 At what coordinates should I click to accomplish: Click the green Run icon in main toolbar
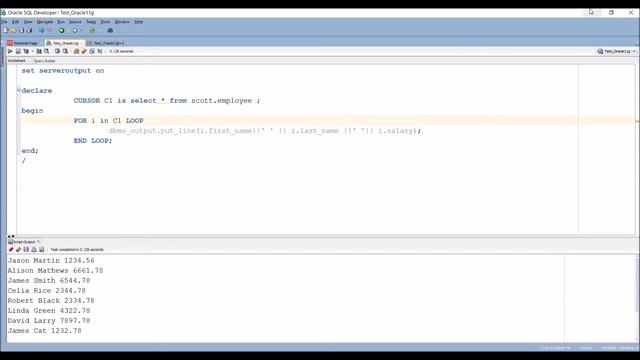(x=62, y=30)
